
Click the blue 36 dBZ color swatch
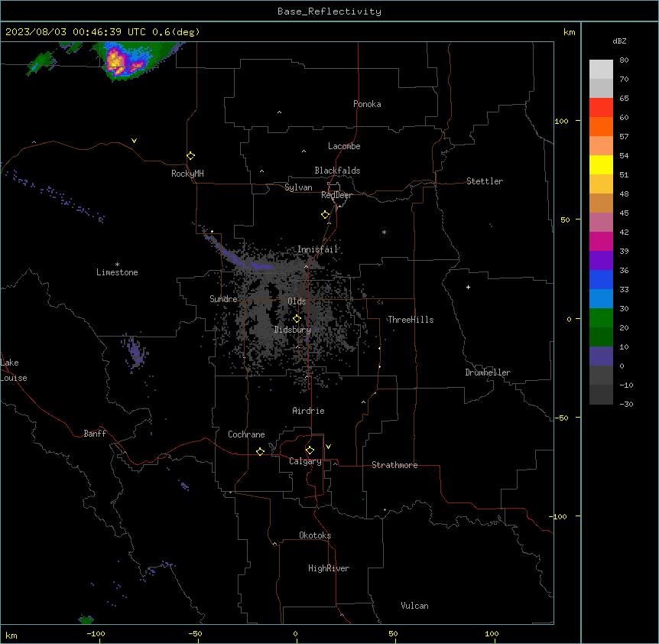[601, 279]
